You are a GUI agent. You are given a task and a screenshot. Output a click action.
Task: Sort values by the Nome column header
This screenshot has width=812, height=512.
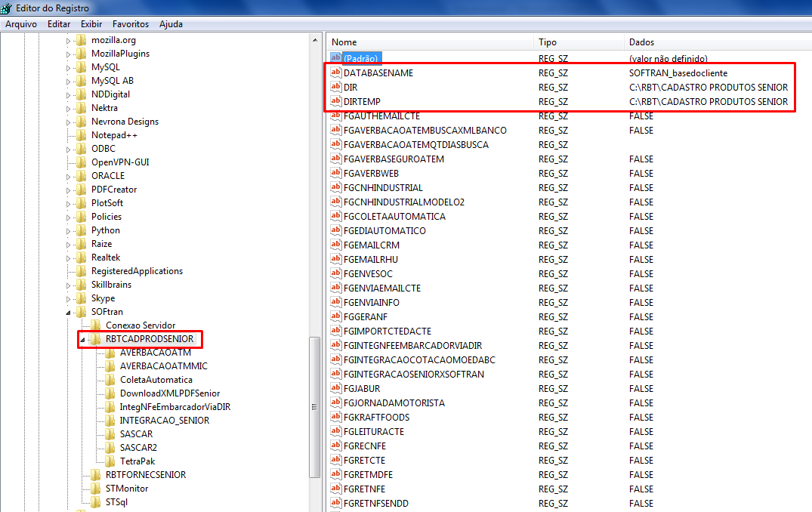[430, 42]
